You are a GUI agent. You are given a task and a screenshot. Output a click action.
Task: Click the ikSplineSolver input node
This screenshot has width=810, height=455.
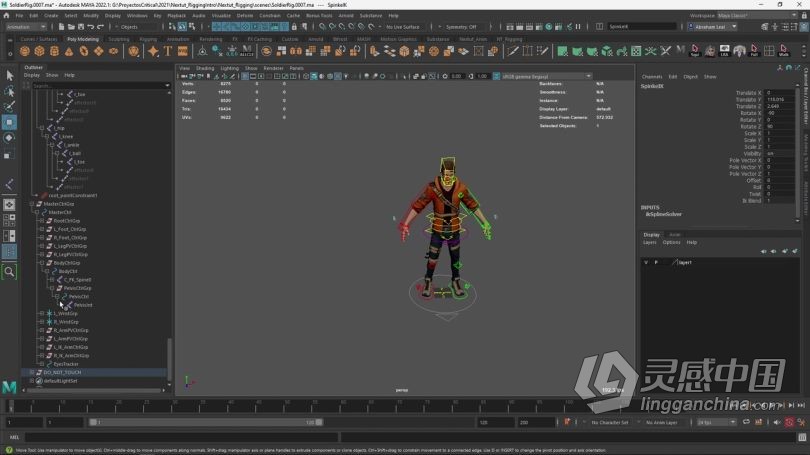coord(664,214)
